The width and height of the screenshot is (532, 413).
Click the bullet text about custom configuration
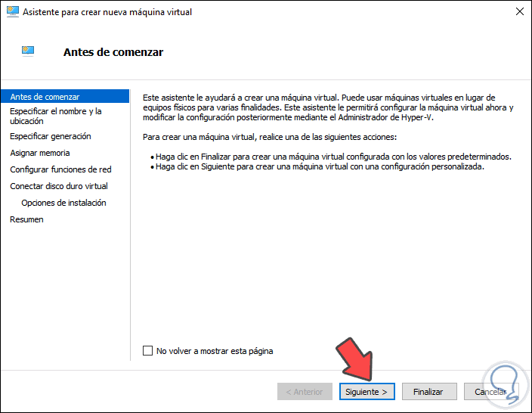coord(320,166)
